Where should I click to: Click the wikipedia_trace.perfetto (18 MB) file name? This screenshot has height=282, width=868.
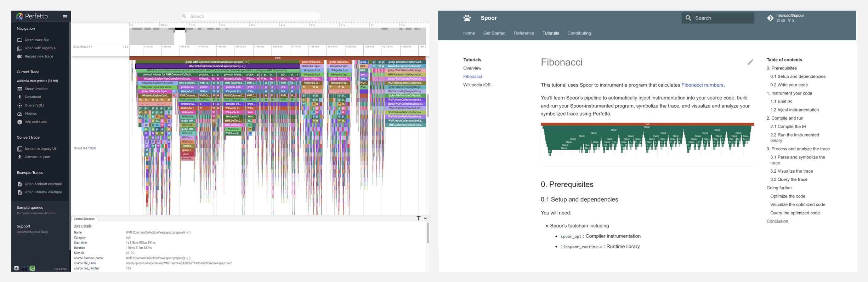(37, 81)
